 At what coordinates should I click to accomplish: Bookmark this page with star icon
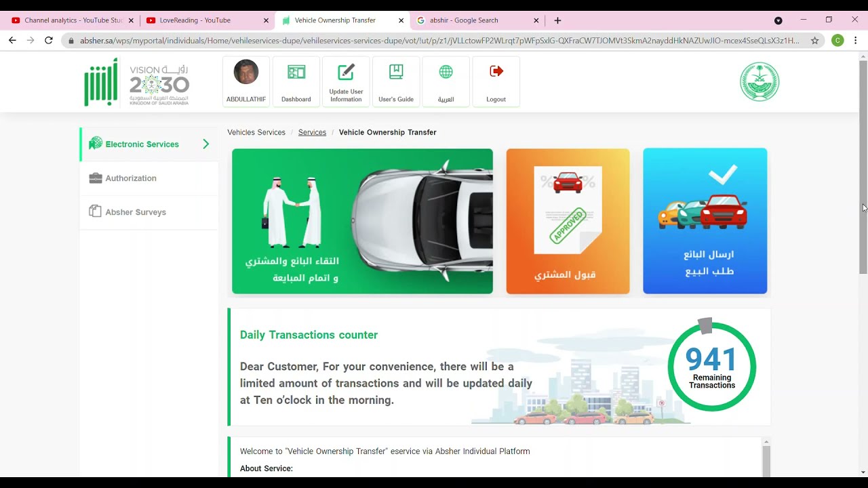click(814, 41)
